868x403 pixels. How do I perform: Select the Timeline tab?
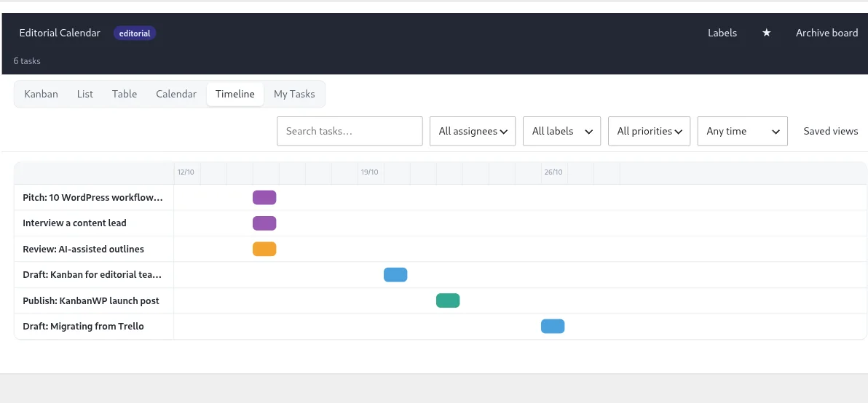coord(235,94)
